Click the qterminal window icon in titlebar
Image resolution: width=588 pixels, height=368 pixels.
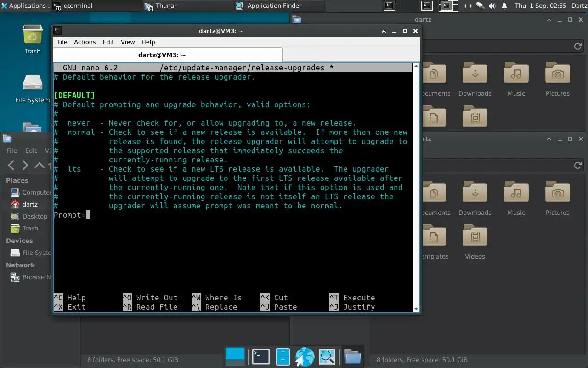pyautogui.click(x=57, y=31)
